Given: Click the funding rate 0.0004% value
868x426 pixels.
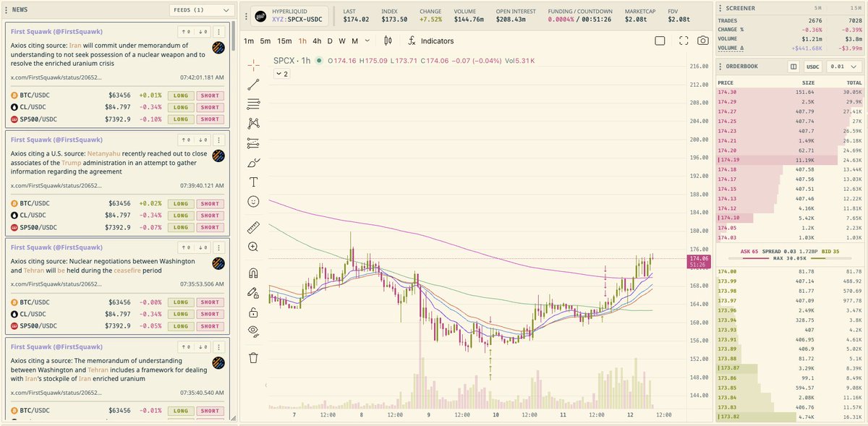Looking at the screenshot, I should [x=563, y=20].
